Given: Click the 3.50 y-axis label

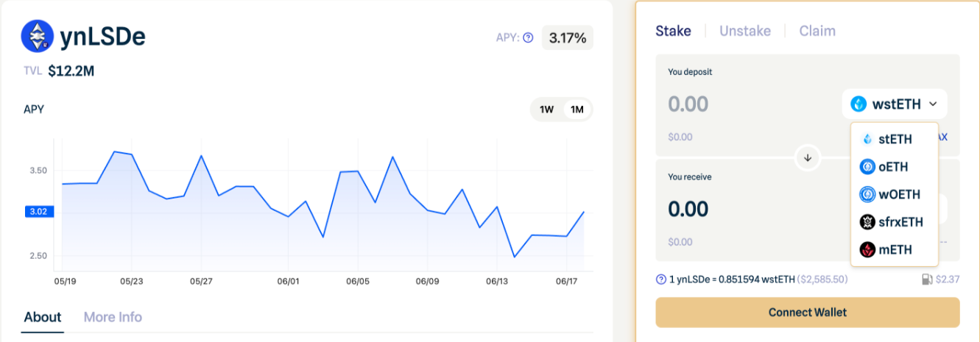Looking at the screenshot, I should click(x=38, y=171).
